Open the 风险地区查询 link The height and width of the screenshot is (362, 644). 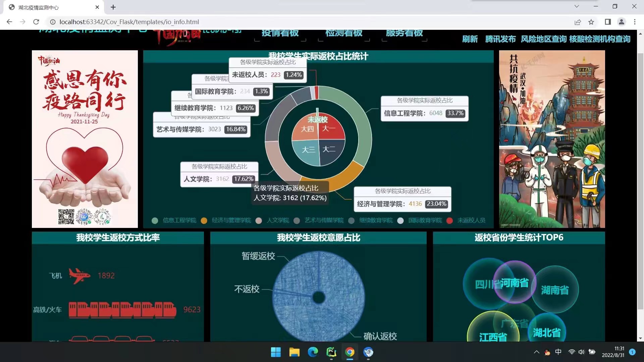coord(543,39)
